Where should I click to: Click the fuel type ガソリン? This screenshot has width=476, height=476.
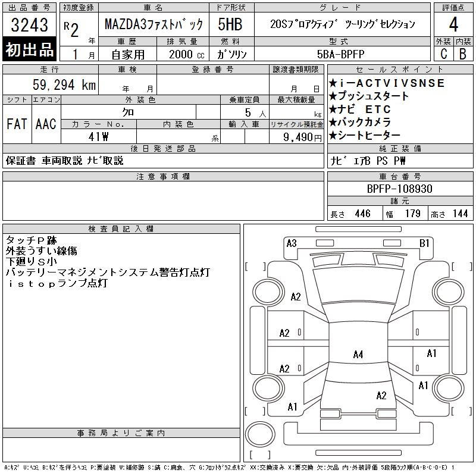point(231,54)
